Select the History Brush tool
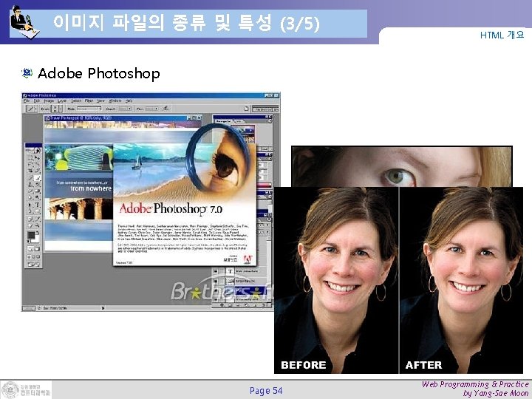The height and width of the screenshot is (399, 532). 38,185
